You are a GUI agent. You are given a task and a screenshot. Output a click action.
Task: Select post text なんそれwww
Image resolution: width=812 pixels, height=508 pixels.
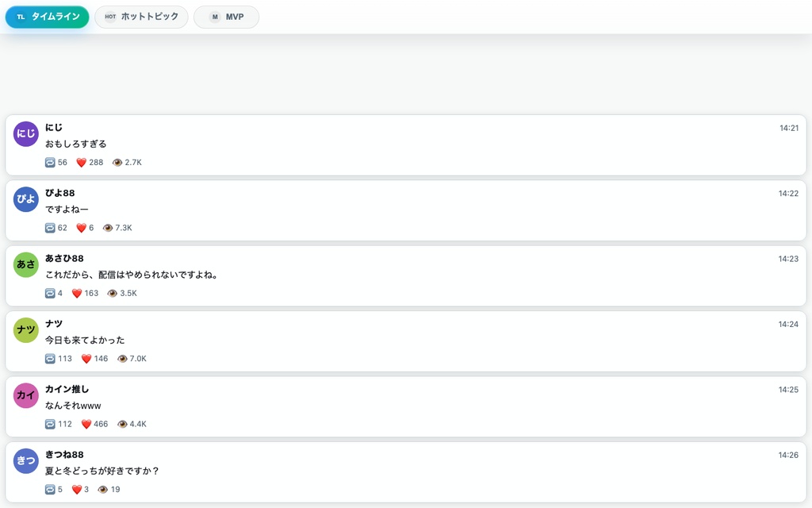point(73,406)
